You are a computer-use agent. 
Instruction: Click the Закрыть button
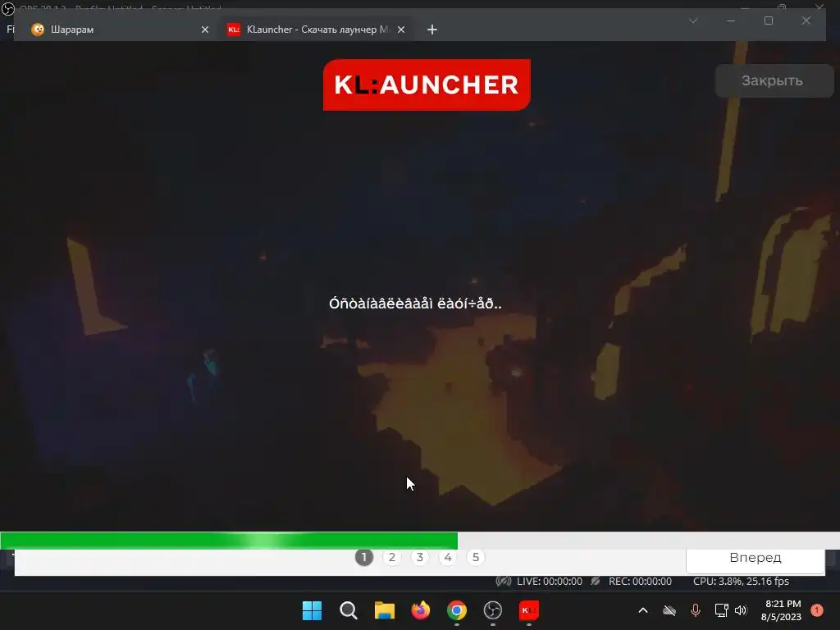coord(774,81)
